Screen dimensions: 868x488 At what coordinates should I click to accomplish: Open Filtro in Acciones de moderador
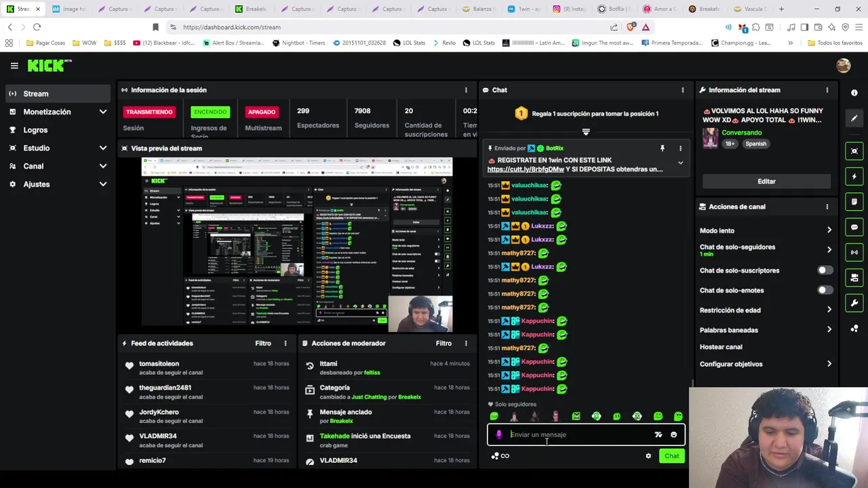click(x=443, y=344)
